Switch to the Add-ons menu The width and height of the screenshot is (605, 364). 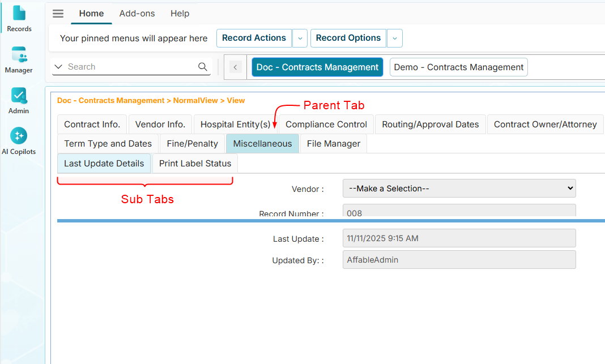tap(137, 14)
